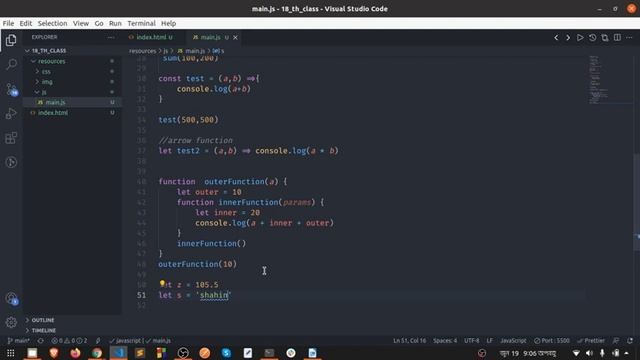Screen dimensions: 640x360
Task: Click the UTF-8 encoding indicator
Action: (x=471, y=340)
